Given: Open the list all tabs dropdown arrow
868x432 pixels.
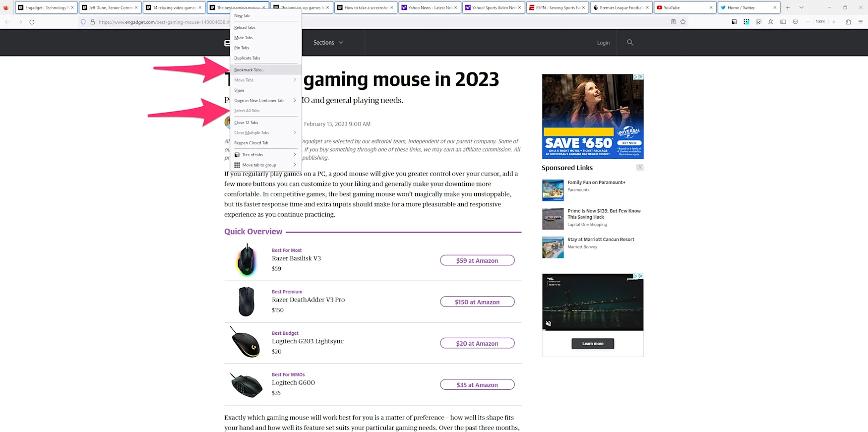Looking at the screenshot, I should pos(801,7).
